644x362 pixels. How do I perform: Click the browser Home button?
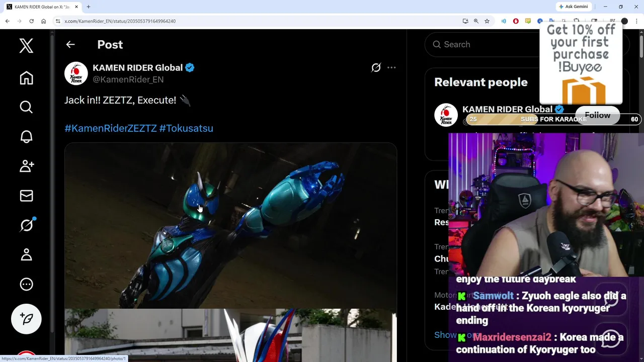43,21
